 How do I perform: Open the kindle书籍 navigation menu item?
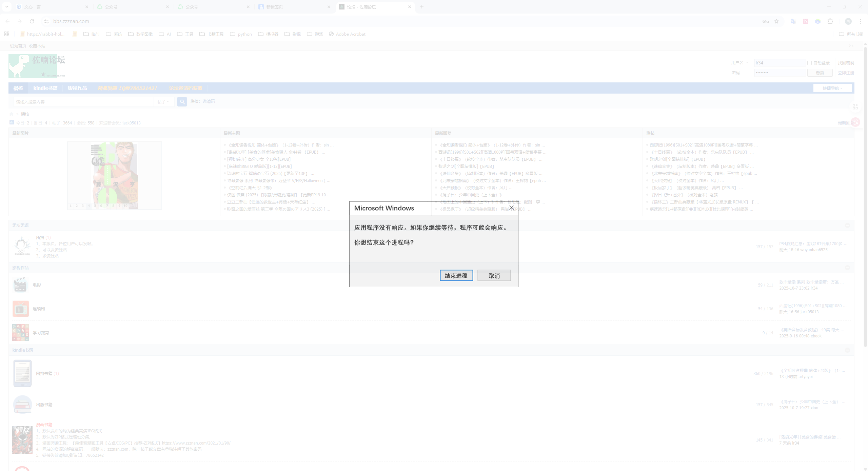[45, 88]
